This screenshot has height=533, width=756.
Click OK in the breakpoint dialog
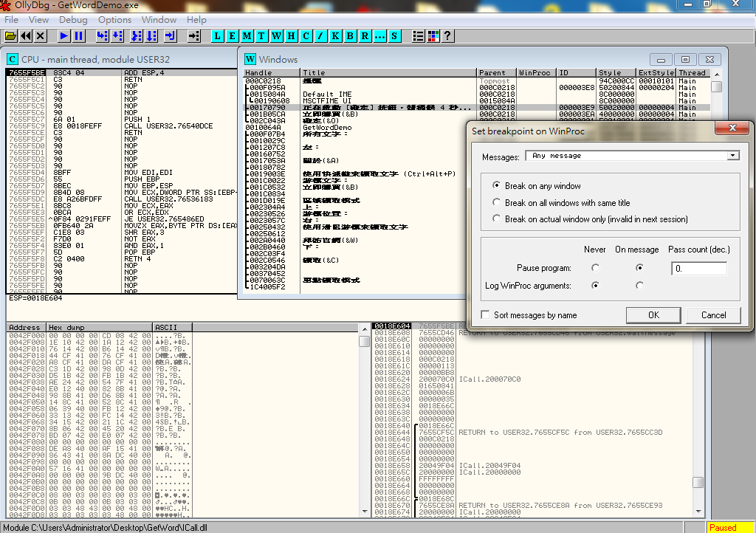coord(653,315)
